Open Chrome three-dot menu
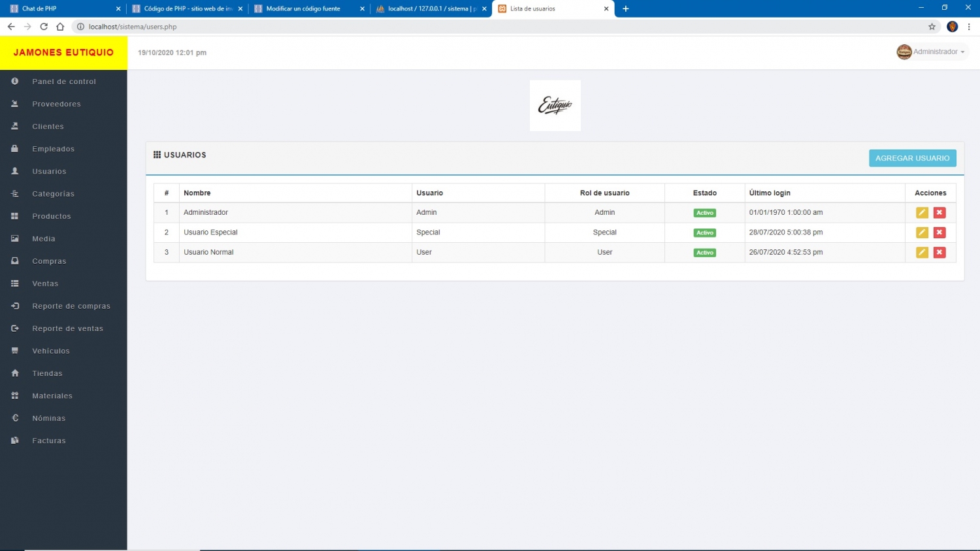Screen dimensions: 980x551 coord(969,27)
